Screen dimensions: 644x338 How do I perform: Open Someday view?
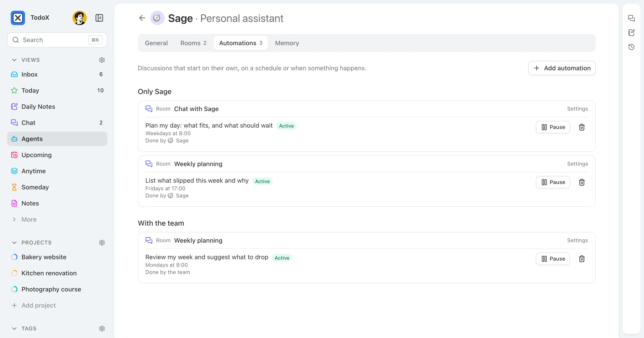point(57,187)
